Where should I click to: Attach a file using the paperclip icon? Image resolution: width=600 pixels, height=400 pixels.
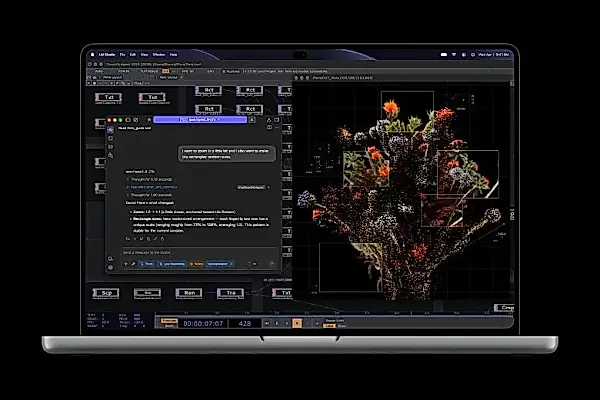coord(126,264)
